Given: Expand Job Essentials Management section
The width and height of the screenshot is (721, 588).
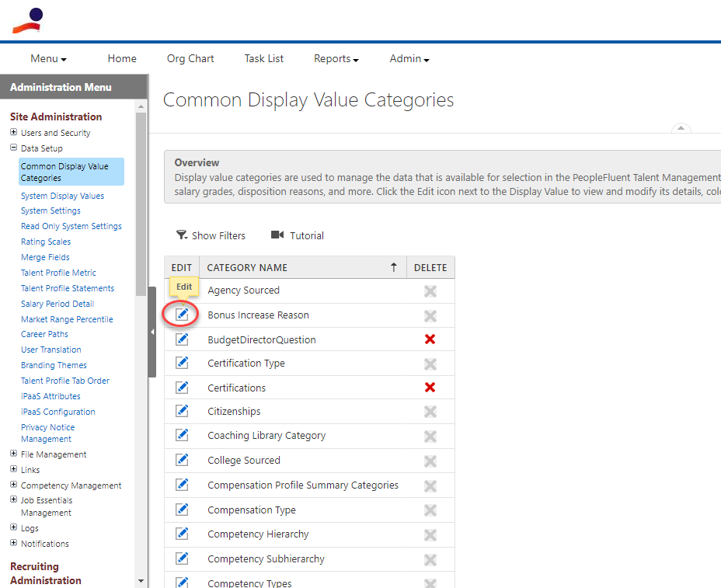Looking at the screenshot, I should [14, 499].
